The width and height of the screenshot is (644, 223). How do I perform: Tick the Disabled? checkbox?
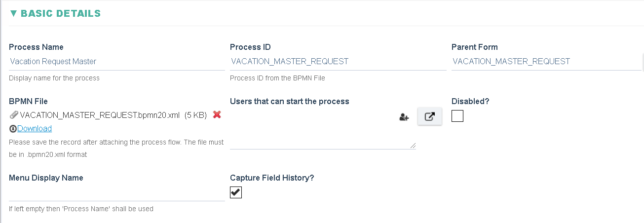point(457,116)
